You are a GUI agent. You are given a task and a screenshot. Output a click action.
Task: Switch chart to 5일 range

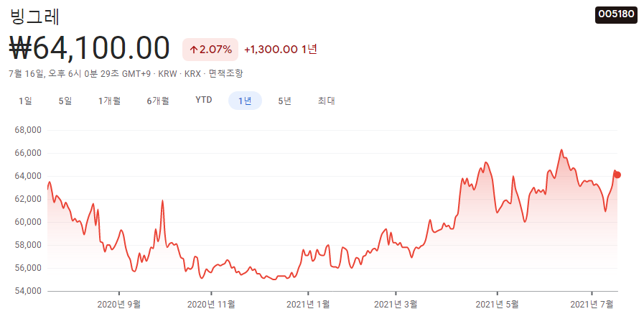[65, 101]
